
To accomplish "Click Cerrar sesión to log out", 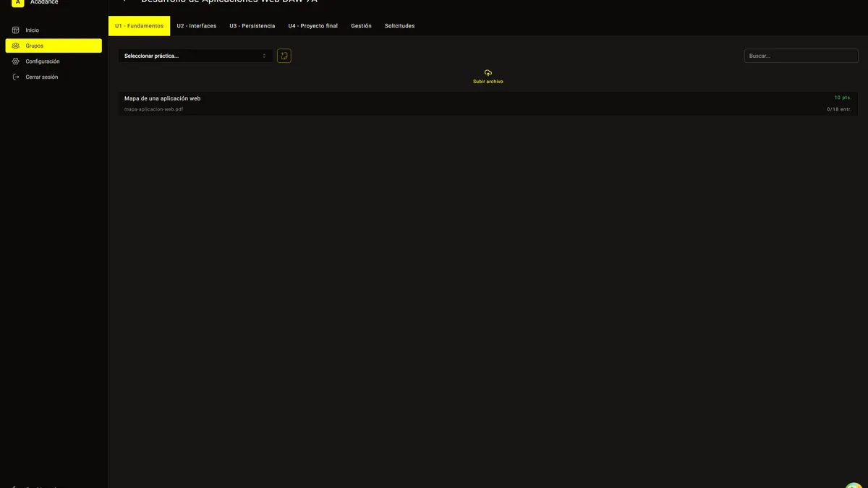I will point(54,77).
